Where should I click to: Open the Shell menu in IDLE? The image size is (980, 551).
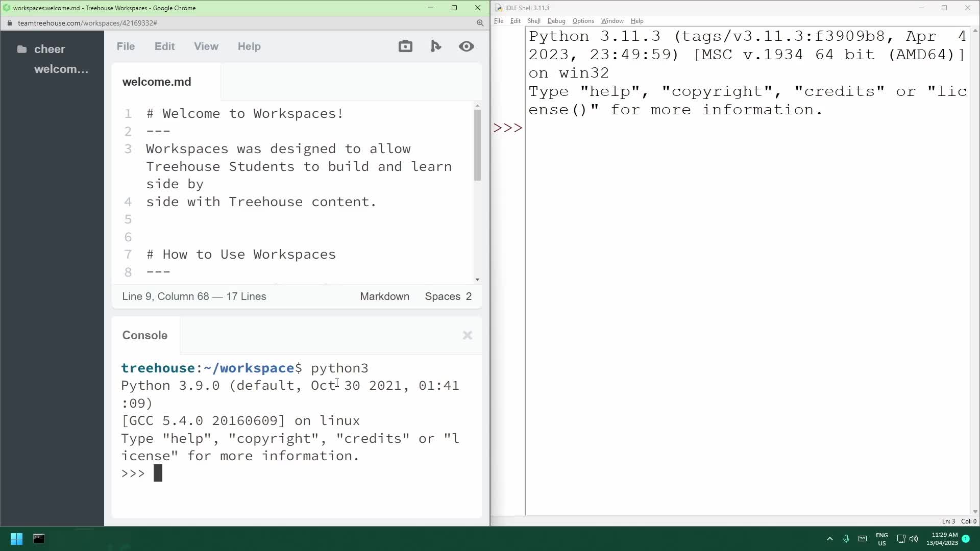tap(534, 21)
